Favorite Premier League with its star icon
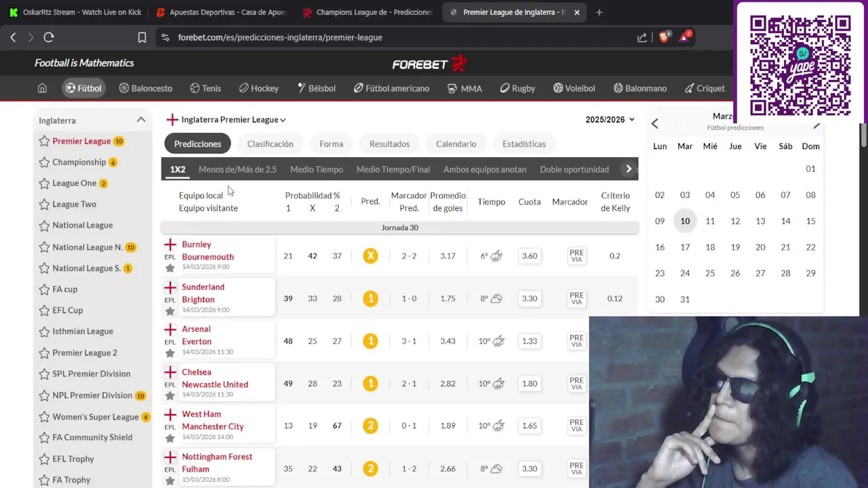Viewport: 868px width, 488px height. point(44,141)
